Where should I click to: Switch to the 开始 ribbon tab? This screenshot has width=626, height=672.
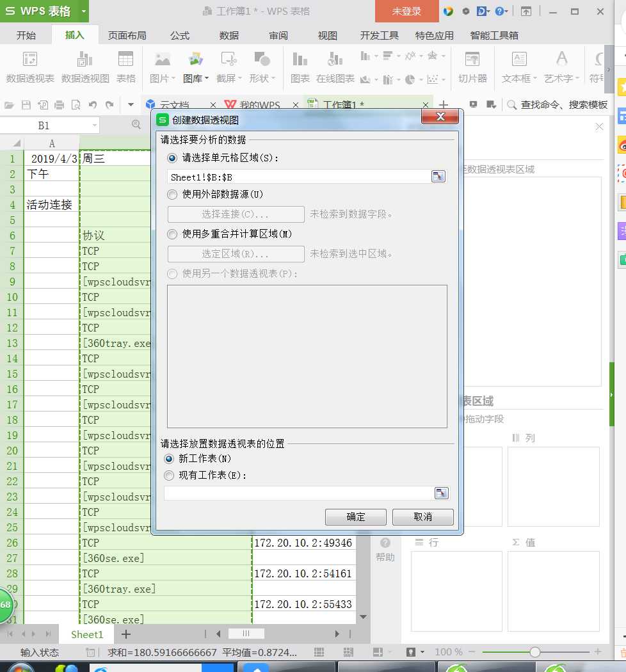26,36
